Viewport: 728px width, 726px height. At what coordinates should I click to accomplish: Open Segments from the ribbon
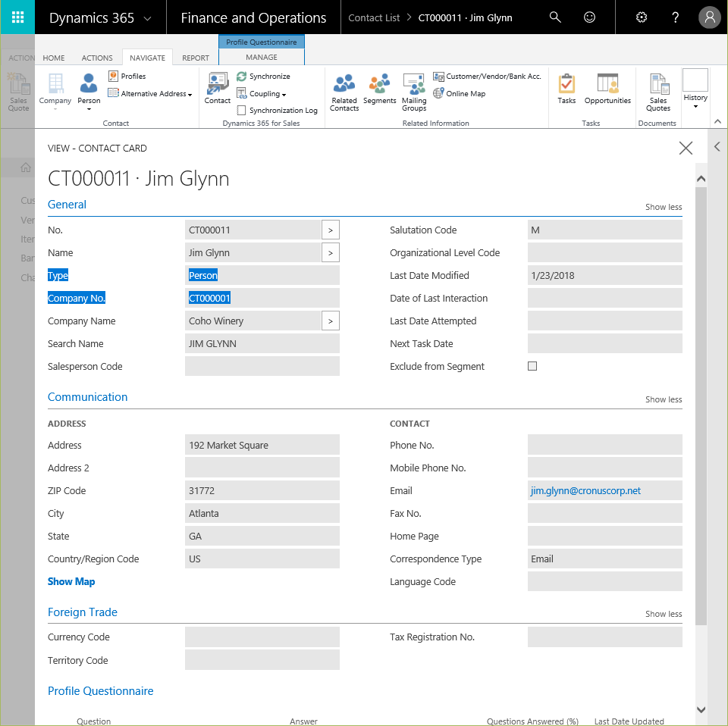point(379,89)
